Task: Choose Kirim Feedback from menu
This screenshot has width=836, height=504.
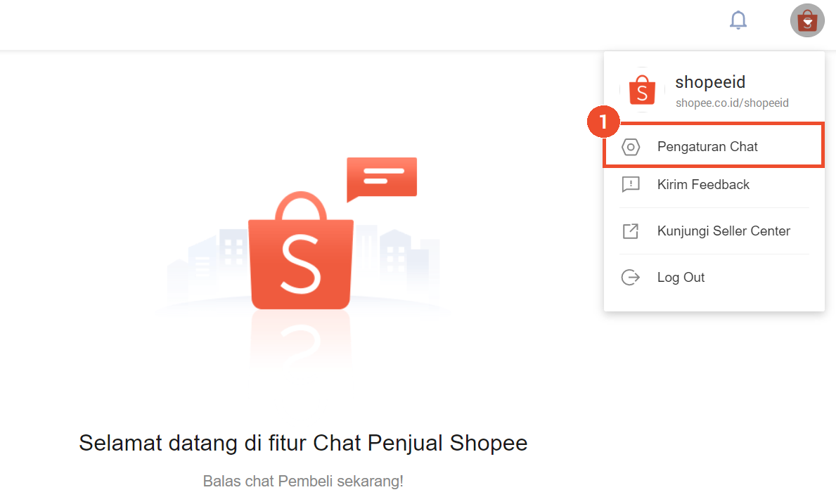Action: [714, 184]
